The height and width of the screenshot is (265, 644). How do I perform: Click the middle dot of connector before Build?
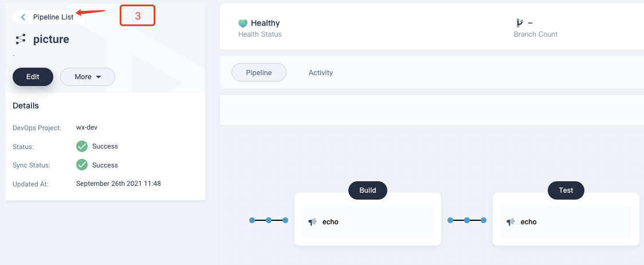269,221
